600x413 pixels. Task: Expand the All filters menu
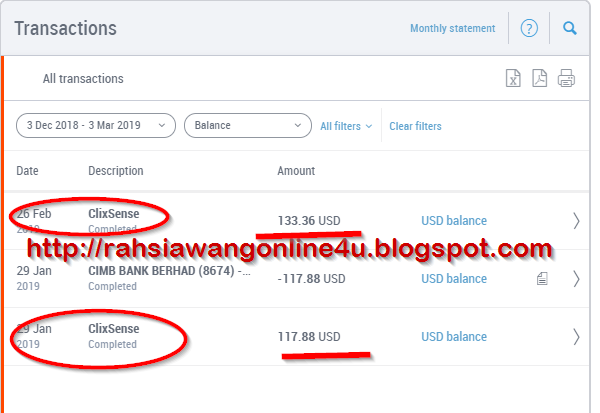(x=346, y=126)
